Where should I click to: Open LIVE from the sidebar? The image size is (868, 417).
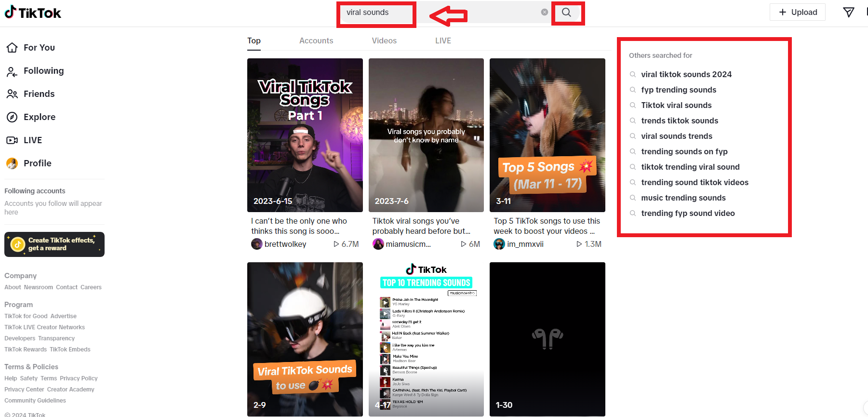(24, 140)
